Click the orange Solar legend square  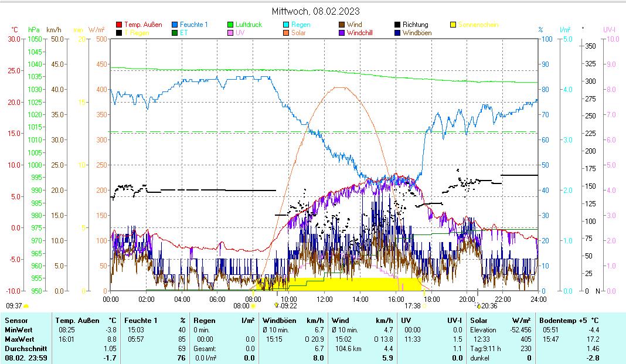[286, 33]
